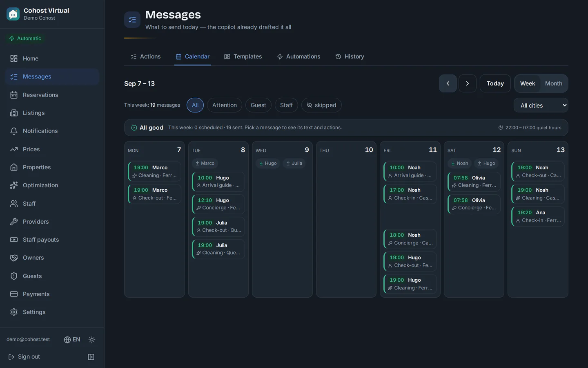Click the Guests shield icon

[x=14, y=276]
